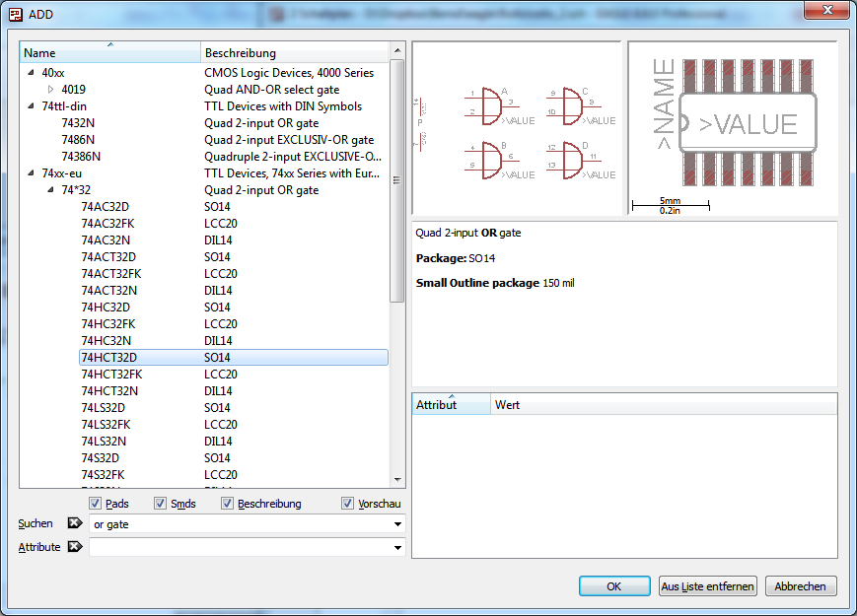Viewport: 857px width, 616px height.
Task: Collapse the 74ttl-din library node
Action: pyautogui.click(x=32, y=105)
